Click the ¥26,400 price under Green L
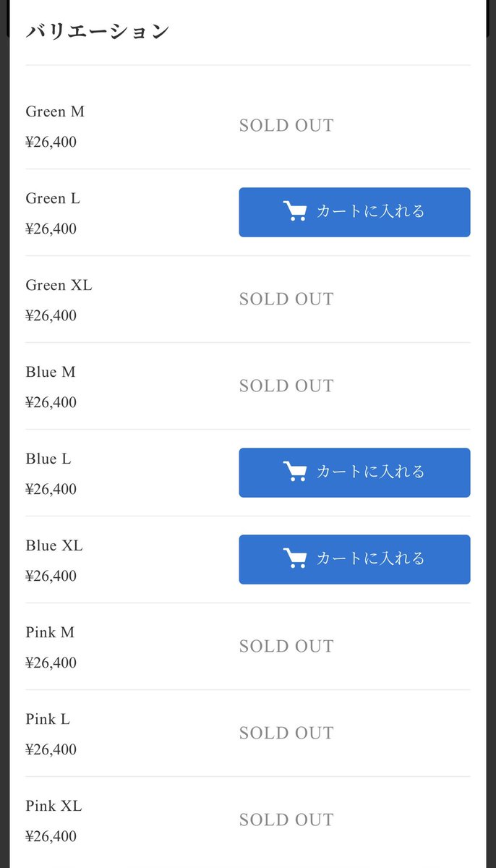This screenshot has width=496, height=868. 51,229
